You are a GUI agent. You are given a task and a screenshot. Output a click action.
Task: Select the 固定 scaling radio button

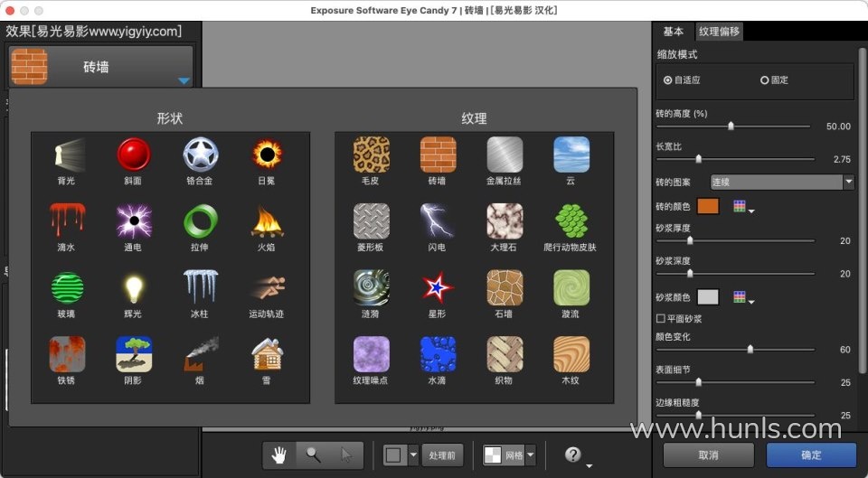coord(765,80)
